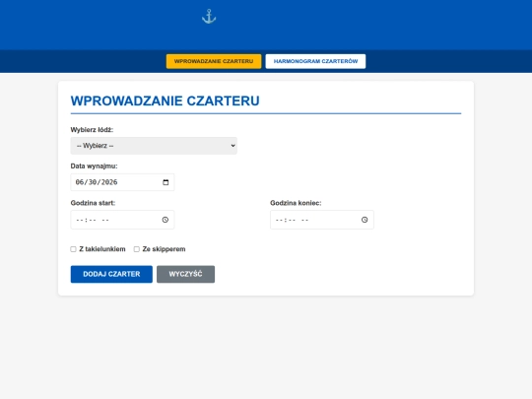Image resolution: width=532 pixels, height=399 pixels.
Task: Click the Wprowadzanie czarteru page heading
Action: (x=166, y=100)
